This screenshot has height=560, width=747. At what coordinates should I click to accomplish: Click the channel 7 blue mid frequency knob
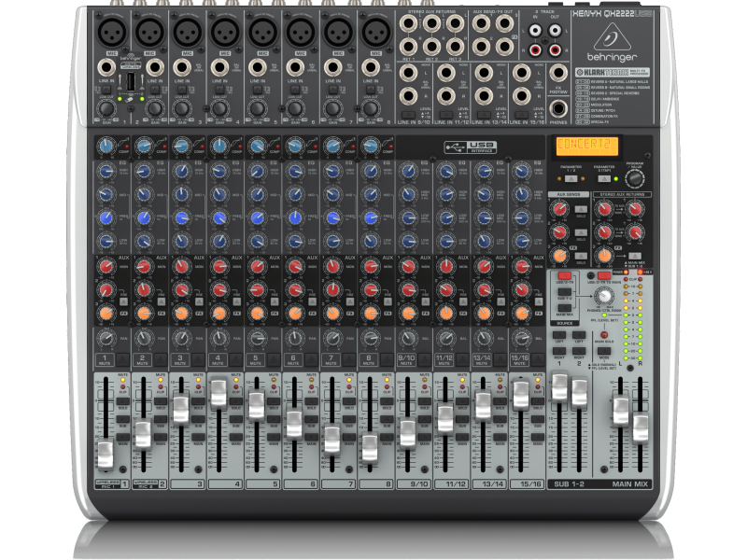click(x=333, y=218)
